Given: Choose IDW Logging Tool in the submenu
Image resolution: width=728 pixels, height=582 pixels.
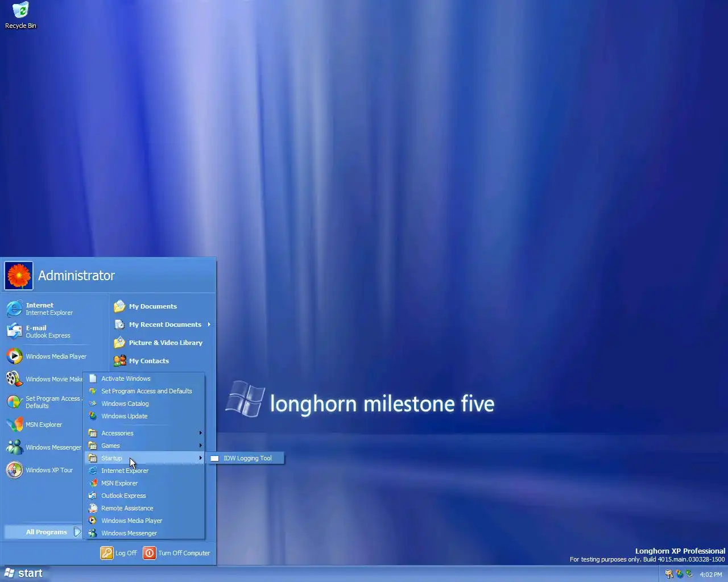Looking at the screenshot, I should (x=245, y=458).
